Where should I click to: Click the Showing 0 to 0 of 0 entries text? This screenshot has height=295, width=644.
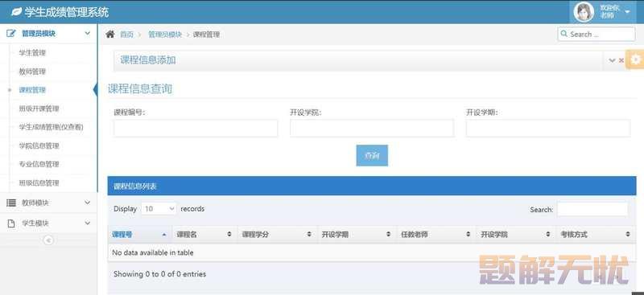pyautogui.click(x=159, y=274)
